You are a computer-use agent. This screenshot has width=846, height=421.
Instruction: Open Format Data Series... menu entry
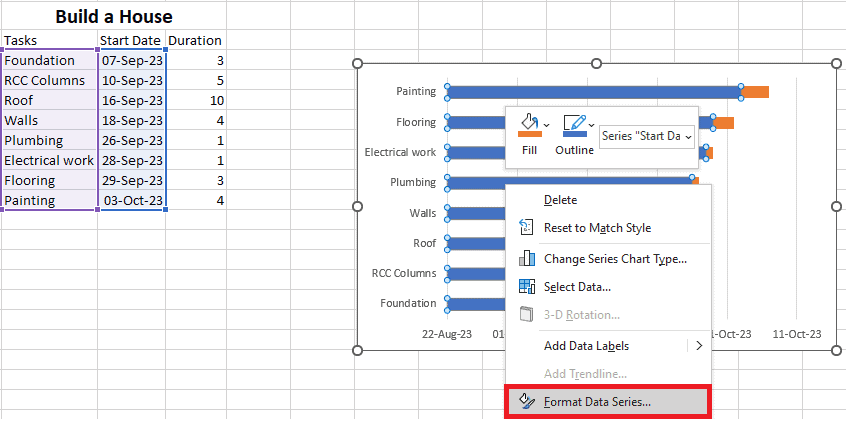(x=597, y=402)
